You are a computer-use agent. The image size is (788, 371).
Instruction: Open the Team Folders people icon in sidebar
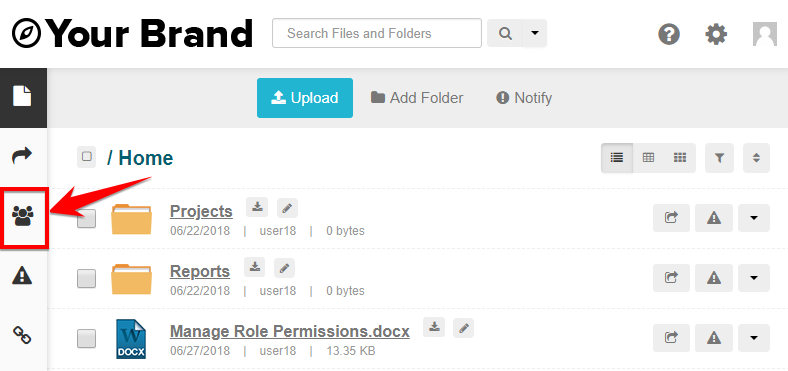[23, 217]
